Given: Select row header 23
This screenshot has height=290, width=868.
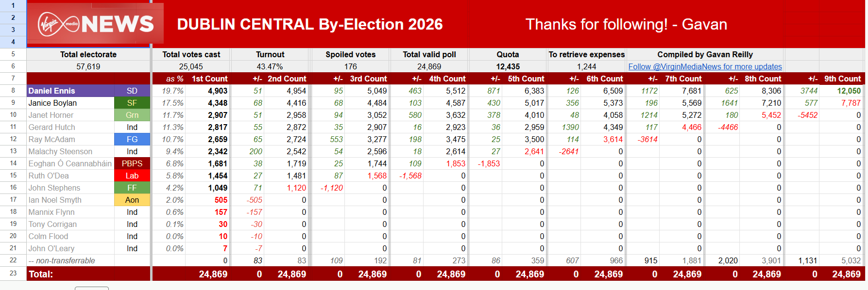Looking at the screenshot, I should point(13,274).
